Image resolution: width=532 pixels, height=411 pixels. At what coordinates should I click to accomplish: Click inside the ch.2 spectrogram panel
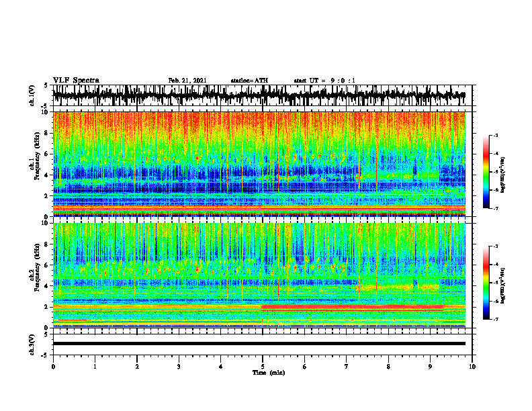259,275
